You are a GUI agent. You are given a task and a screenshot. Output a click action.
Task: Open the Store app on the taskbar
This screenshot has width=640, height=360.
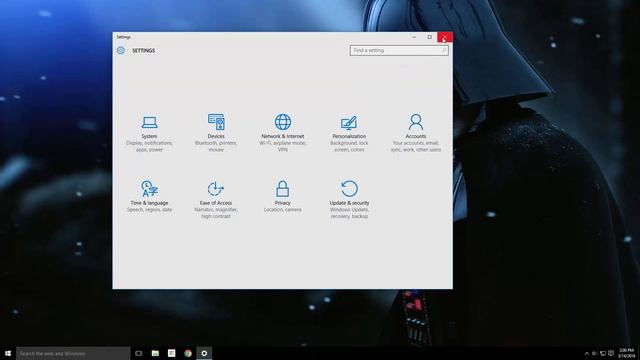click(x=171, y=353)
